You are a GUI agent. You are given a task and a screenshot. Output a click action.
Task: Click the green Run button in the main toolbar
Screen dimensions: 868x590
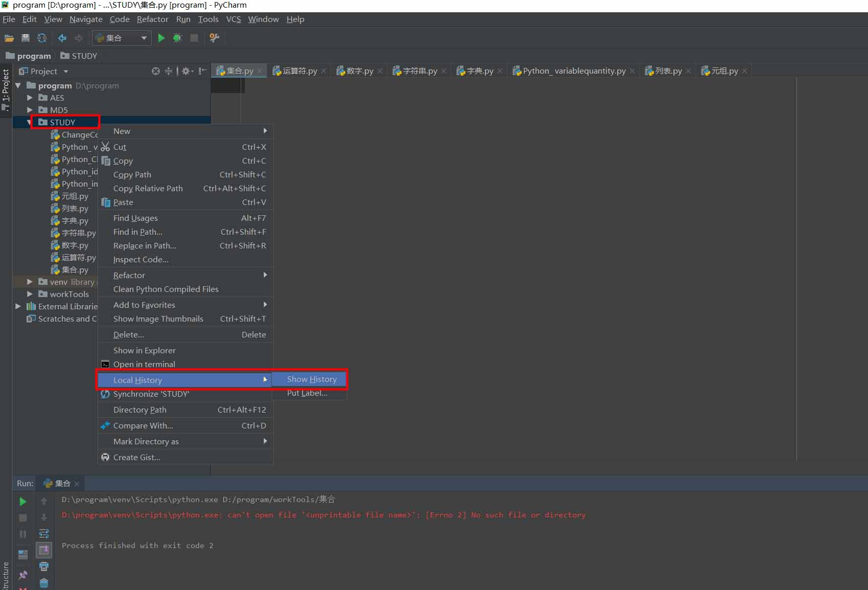[x=161, y=38]
